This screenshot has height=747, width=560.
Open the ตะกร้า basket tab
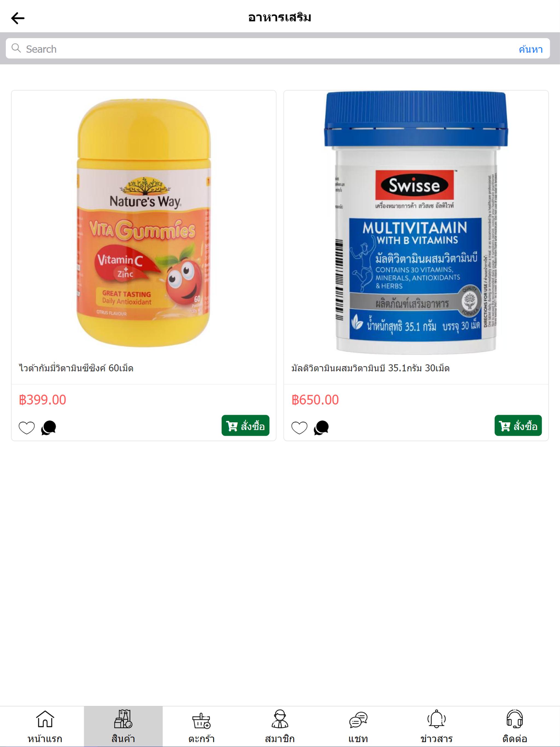tap(202, 726)
